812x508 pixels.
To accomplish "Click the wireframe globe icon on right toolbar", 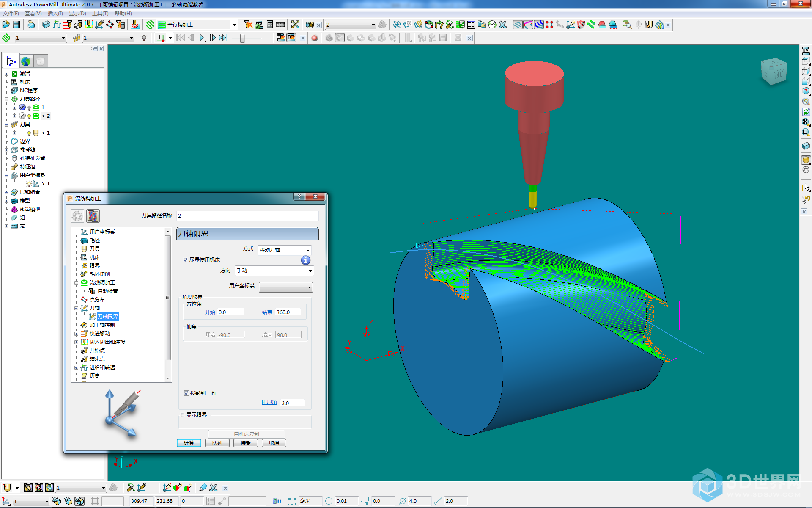I will 806,170.
